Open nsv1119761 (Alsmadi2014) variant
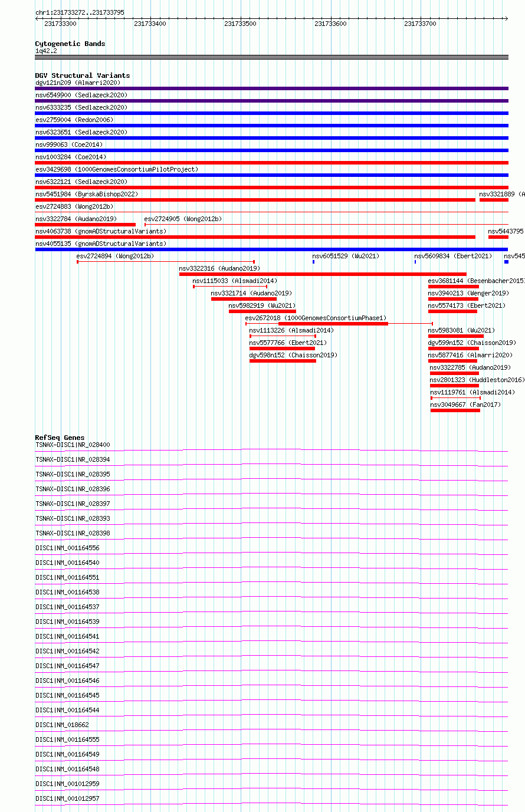525x812 pixels. (x=455, y=398)
